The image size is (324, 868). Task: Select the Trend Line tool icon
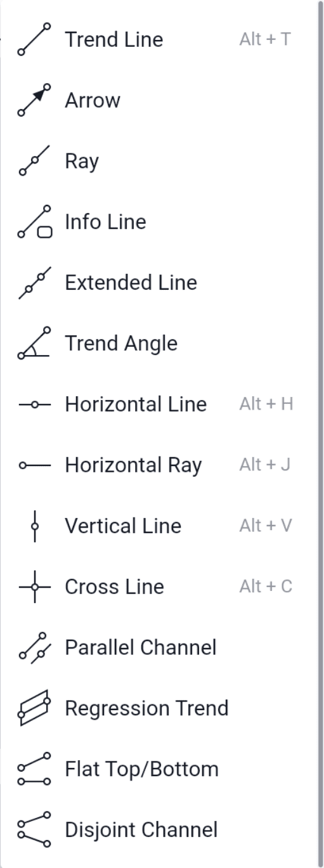(34, 39)
